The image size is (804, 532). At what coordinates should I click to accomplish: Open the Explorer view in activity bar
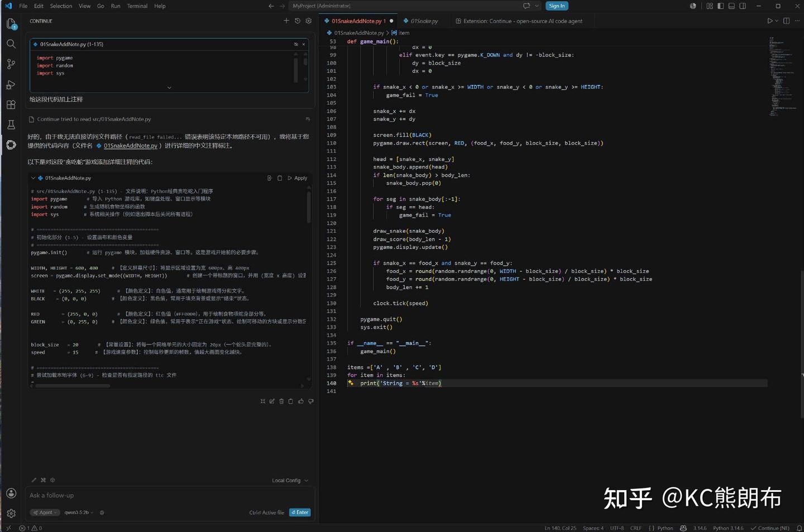pos(11,23)
